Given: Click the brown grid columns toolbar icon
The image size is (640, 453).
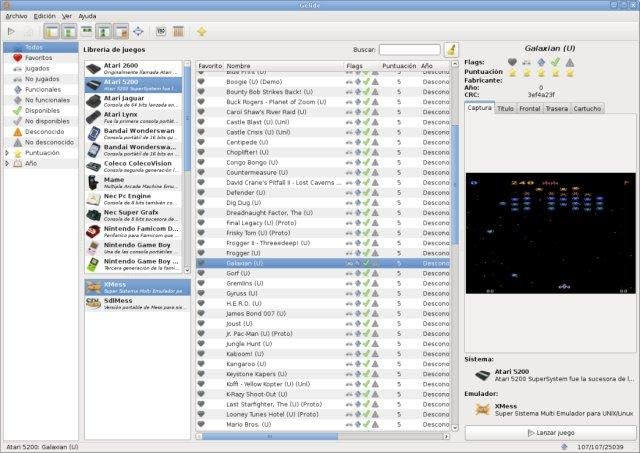Looking at the screenshot, I should (x=178, y=31).
